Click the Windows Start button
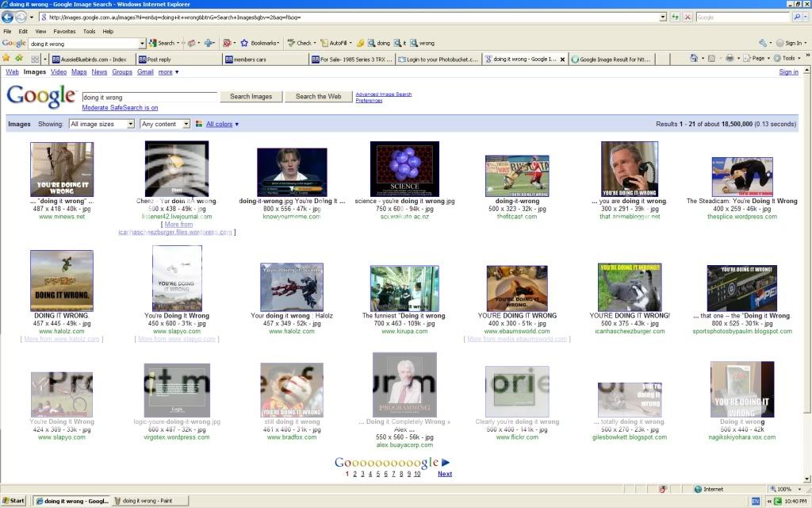Viewport: 812px width, 508px height. pyautogui.click(x=13, y=501)
